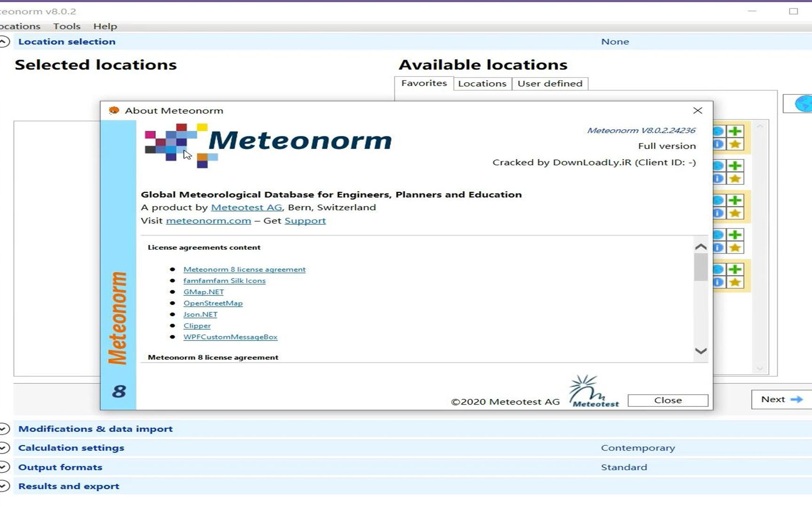The image size is (812, 508).
Task: Open the Tools menu
Action: (67, 26)
